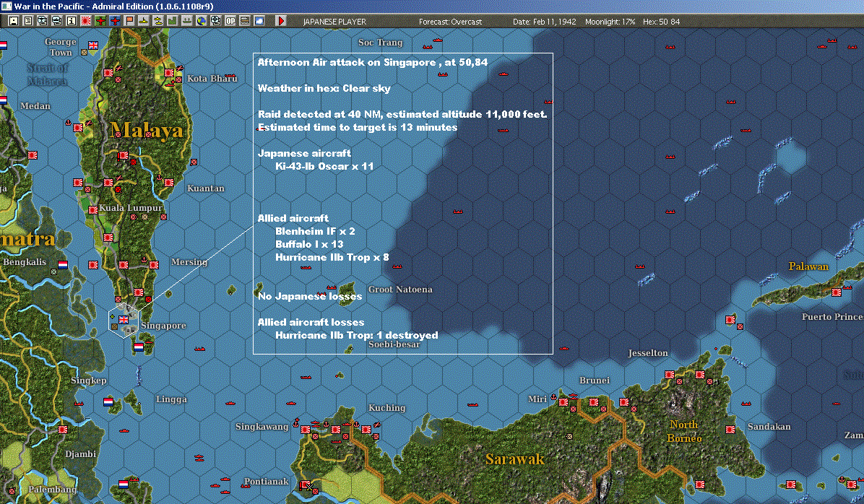Click the green ship with arrows icon

pyautogui.click(x=187, y=21)
